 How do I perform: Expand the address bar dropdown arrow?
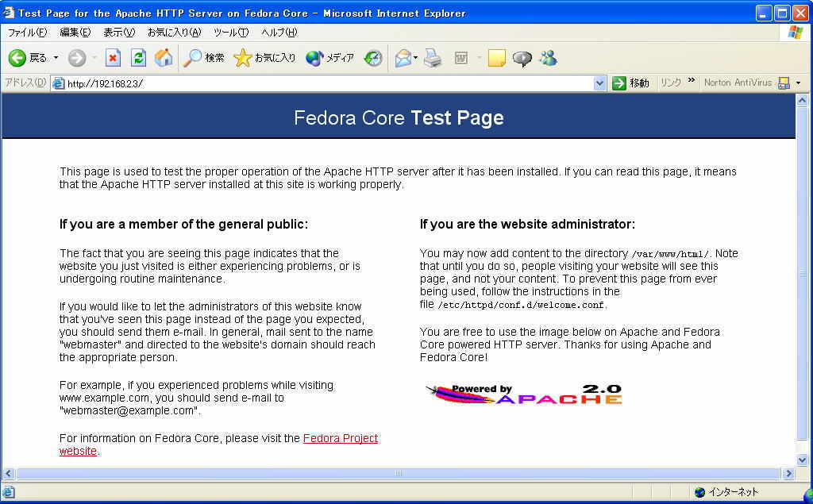(599, 83)
